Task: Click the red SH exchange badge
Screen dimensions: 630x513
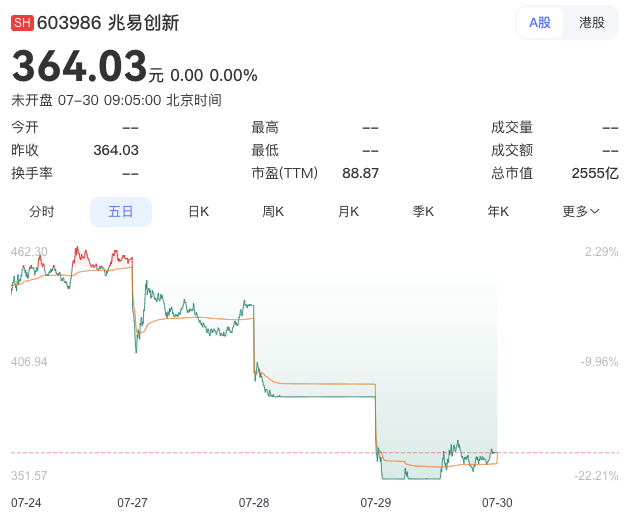Action: tap(22, 22)
